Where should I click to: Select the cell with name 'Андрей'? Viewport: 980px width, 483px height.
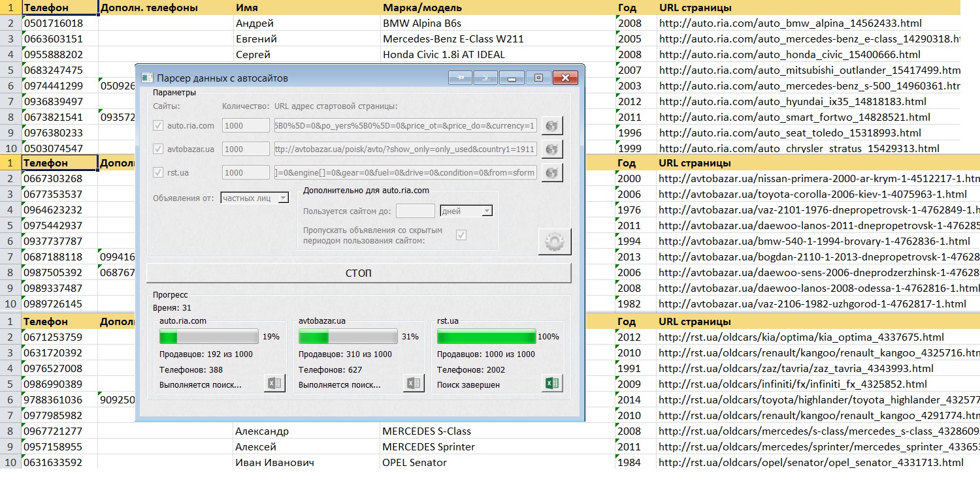306,23
